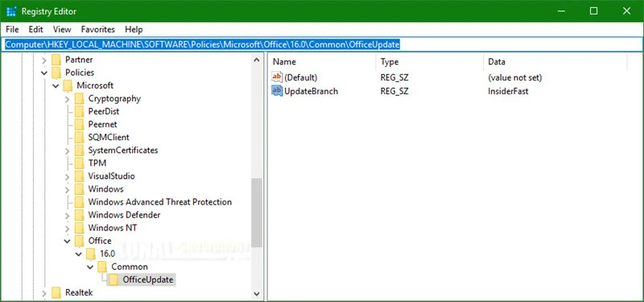Click the SystemCertificates folder icon
The width and height of the screenshot is (644, 302).
pos(79,151)
